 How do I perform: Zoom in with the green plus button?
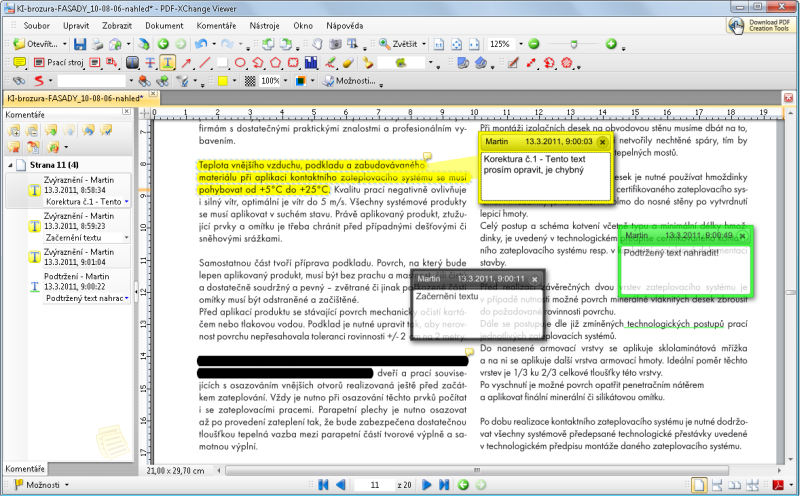[x=611, y=44]
